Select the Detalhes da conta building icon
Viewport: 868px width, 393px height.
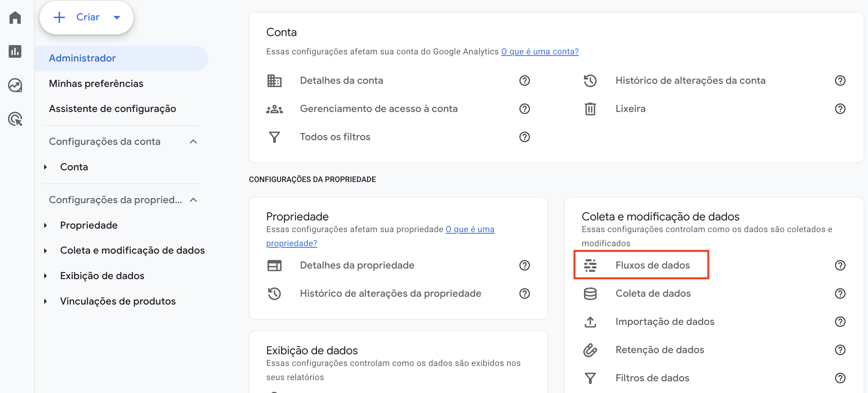pyautogui.click(x=275, y=81)
